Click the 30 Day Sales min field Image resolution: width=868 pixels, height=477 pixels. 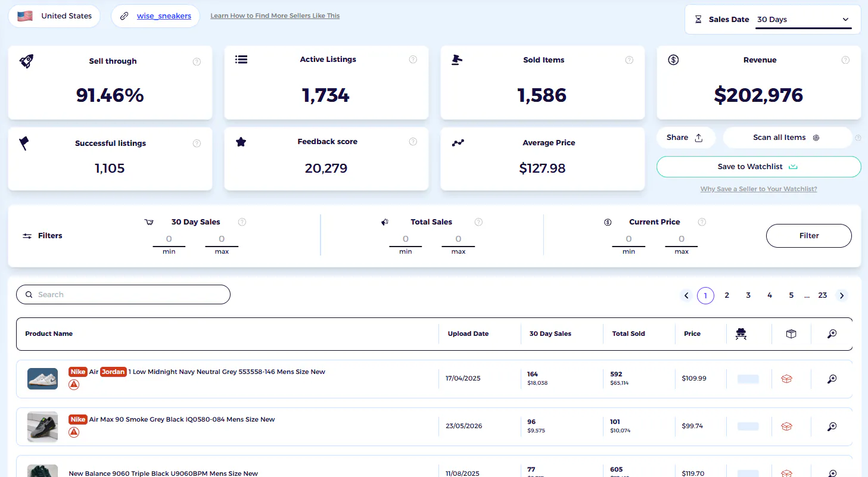(x=169, y=239)
